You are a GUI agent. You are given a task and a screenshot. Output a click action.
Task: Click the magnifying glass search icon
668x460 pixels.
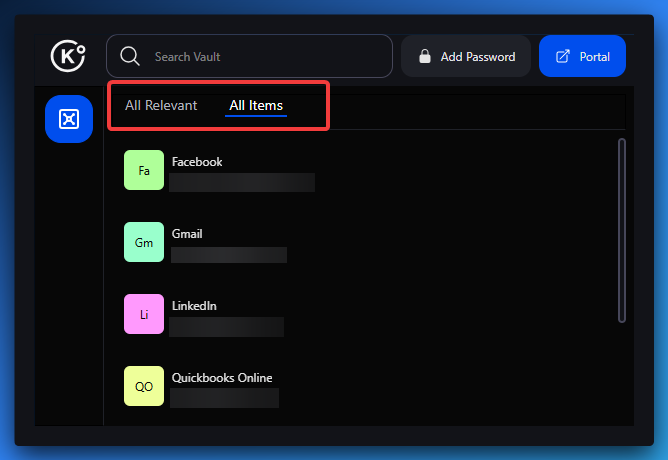tap(129, 56)
